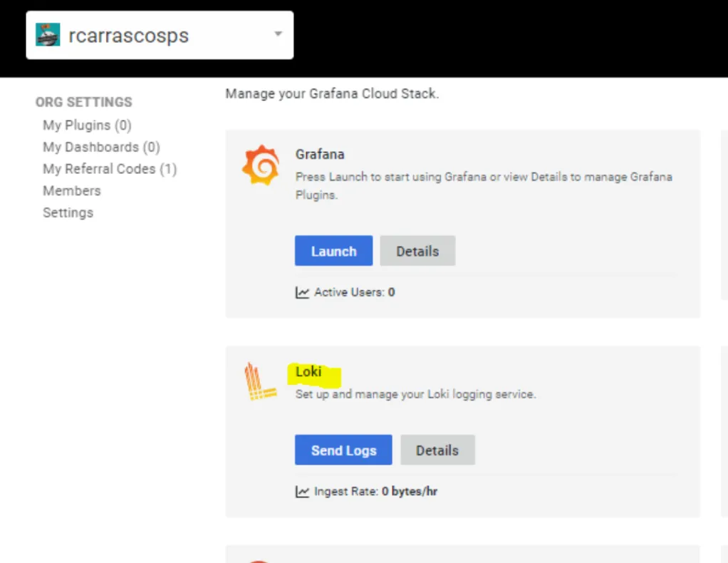This screenshot has height=563, width=728.
Task: Click the dropdown arrow beside rcarrascosps
Action: (x=278, y=34)
